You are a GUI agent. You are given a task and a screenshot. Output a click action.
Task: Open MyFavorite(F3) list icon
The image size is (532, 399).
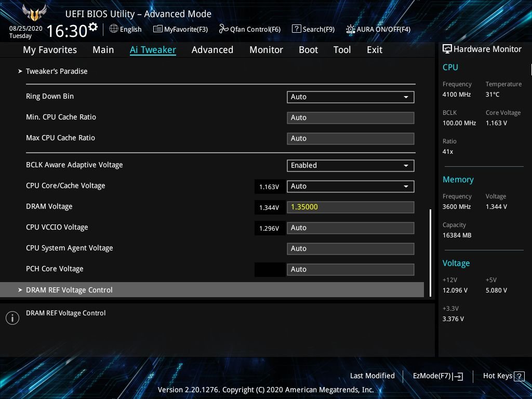point(157,29)
